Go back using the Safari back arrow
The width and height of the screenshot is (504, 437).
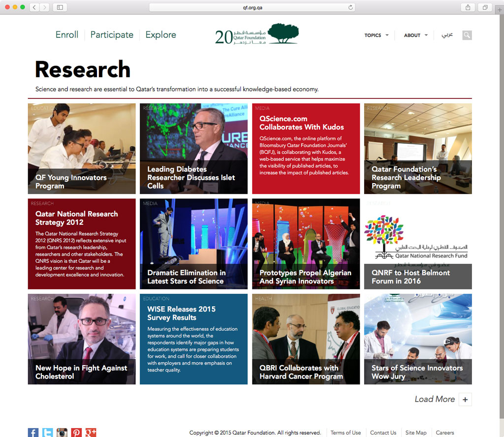(34, 7)
